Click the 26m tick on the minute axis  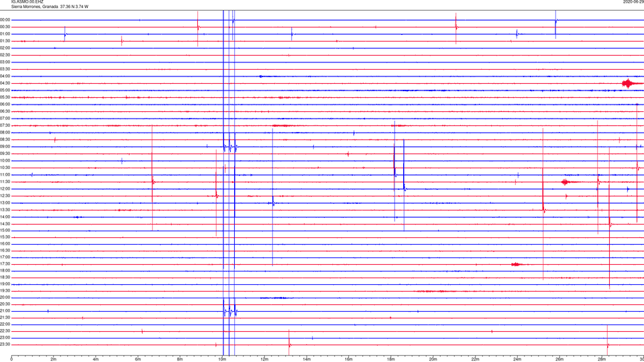559,359
